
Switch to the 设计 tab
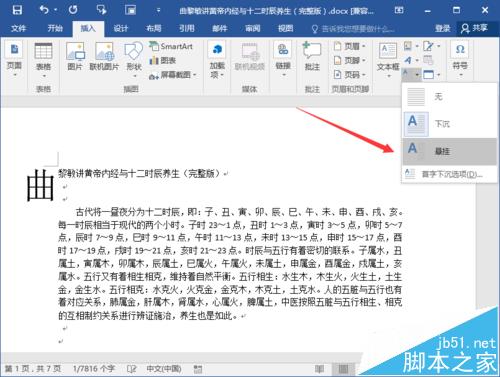coord(121,28)
